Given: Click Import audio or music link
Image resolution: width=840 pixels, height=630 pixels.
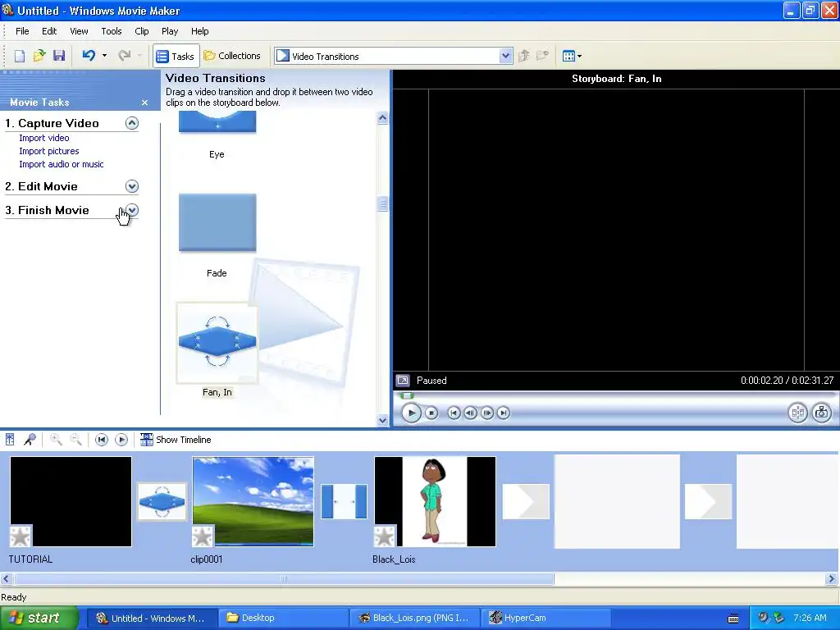Looking at the screenshot, I should point(61,164).
